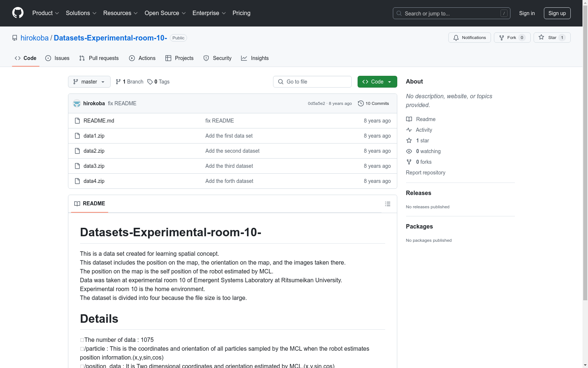
Task: Open the 'Add the second dataset' commit message
Action: pos(232,151)
